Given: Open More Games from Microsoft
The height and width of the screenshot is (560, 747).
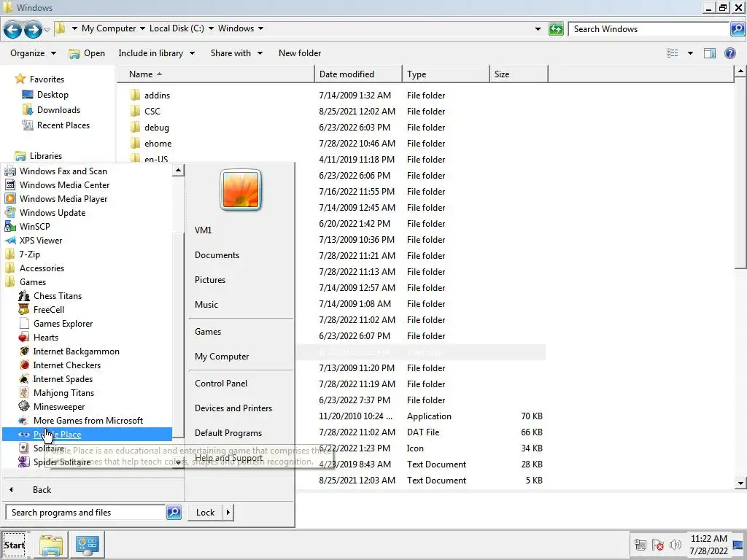Looking at the screenshot, I should [88, 420].
